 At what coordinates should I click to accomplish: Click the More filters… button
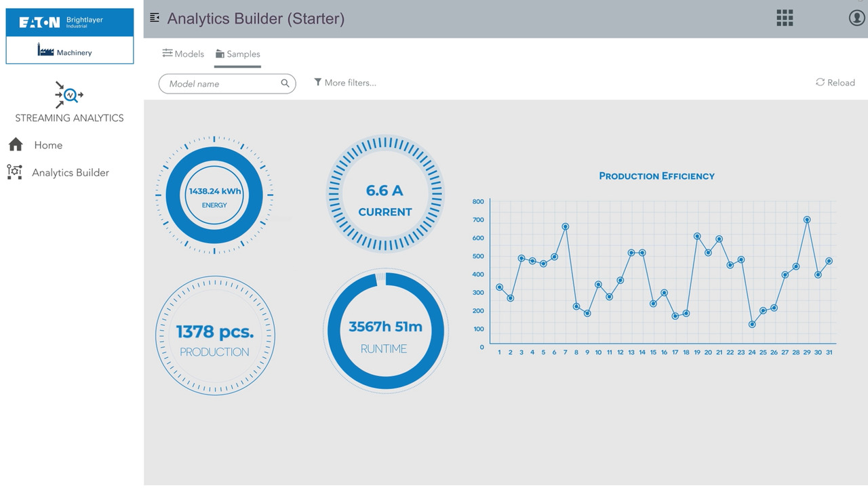point(344,83)
